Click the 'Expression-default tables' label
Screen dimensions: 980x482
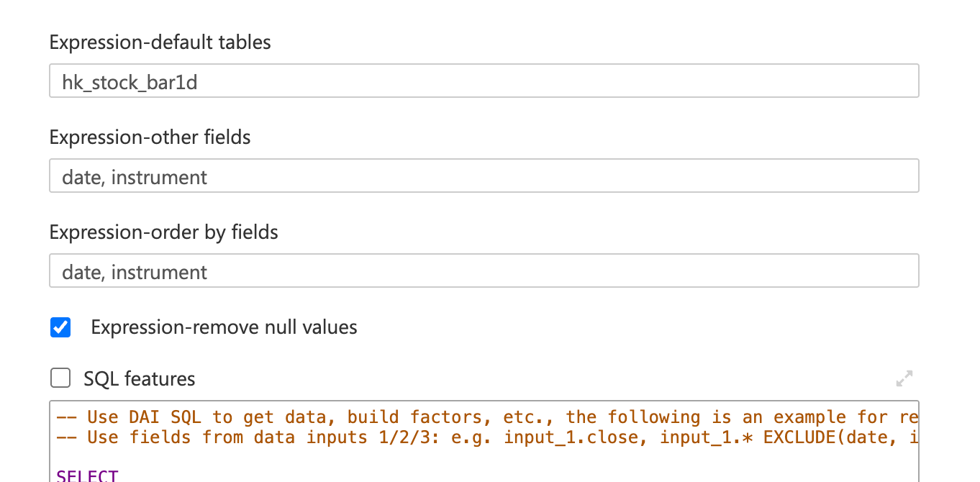tap(160, 42)
